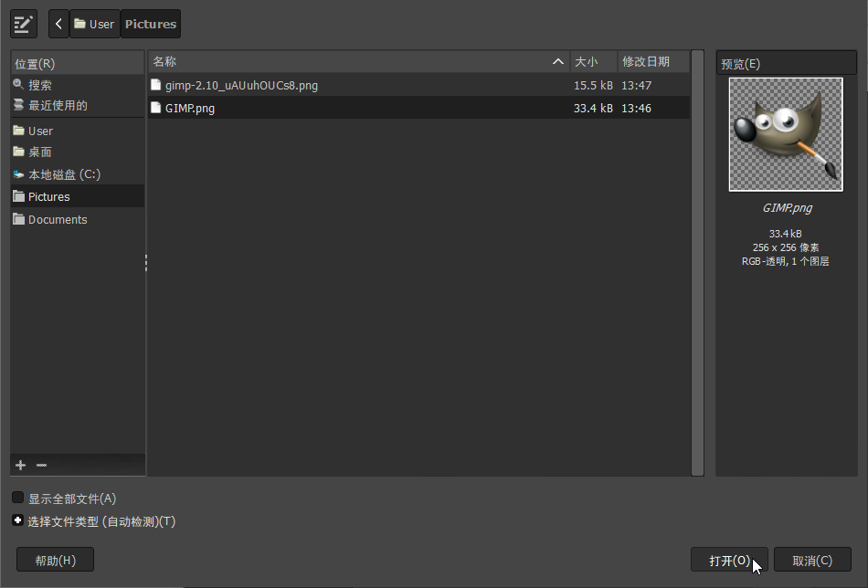Sort files by Size (大小) column
Image resolution: width=868 pixels, height=588 pixels.
pos(594,61)
